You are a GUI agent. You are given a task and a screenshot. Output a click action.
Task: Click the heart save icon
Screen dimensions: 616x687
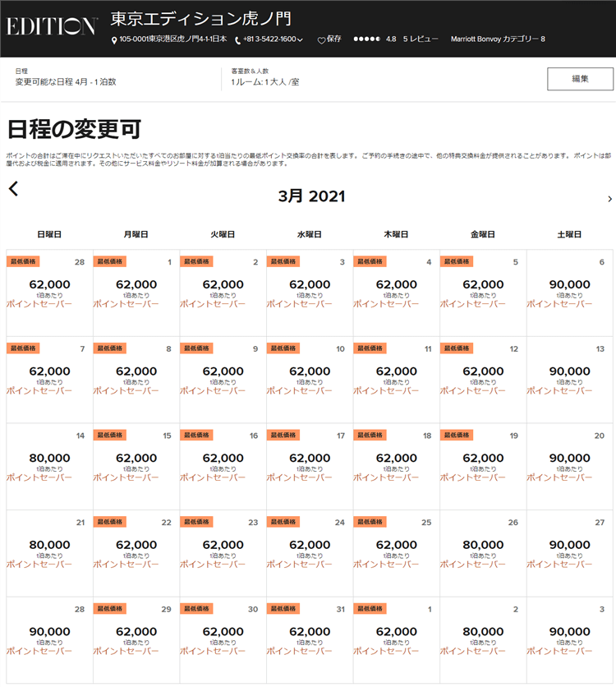click(x=321, y=39)
